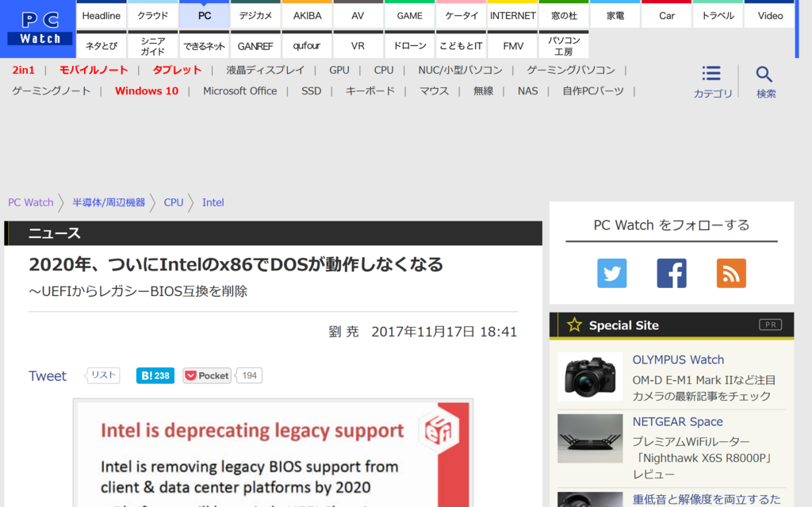Click the Special Site star icon

[x=574, y=325]
